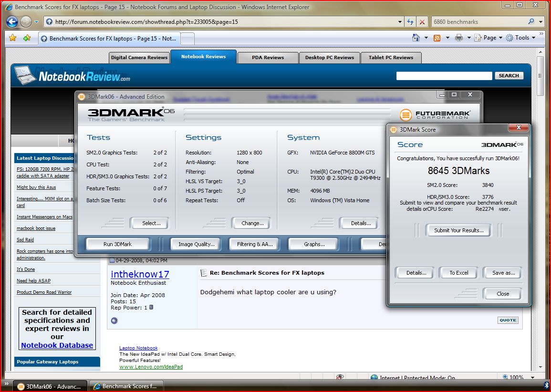Click the Refresh icon beside address bar
The width and height of the screenshot is (551, 392).
pos(410,22)
